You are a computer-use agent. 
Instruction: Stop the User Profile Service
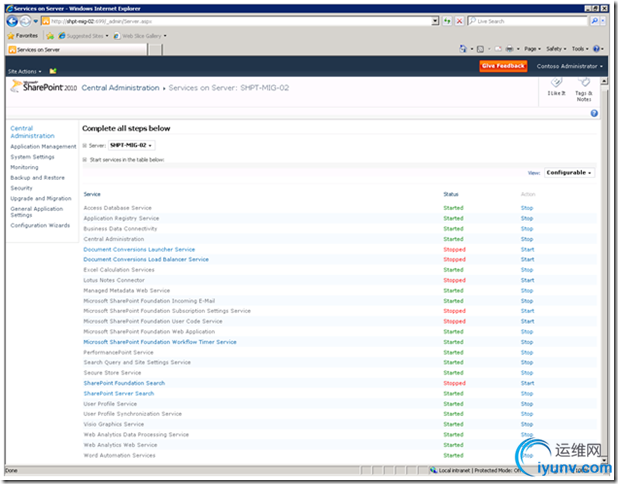point(527,404)
